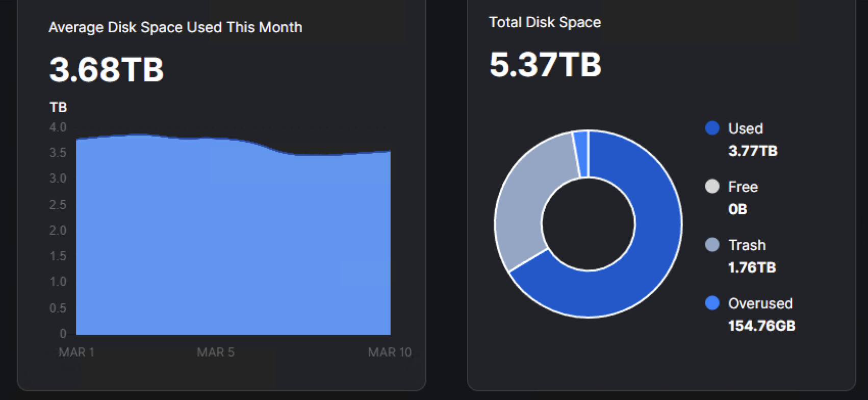The height and width of the screenshot is (400, 868).
Task: Click the small Overused donut slice
Action: click(x=581, y=154)
